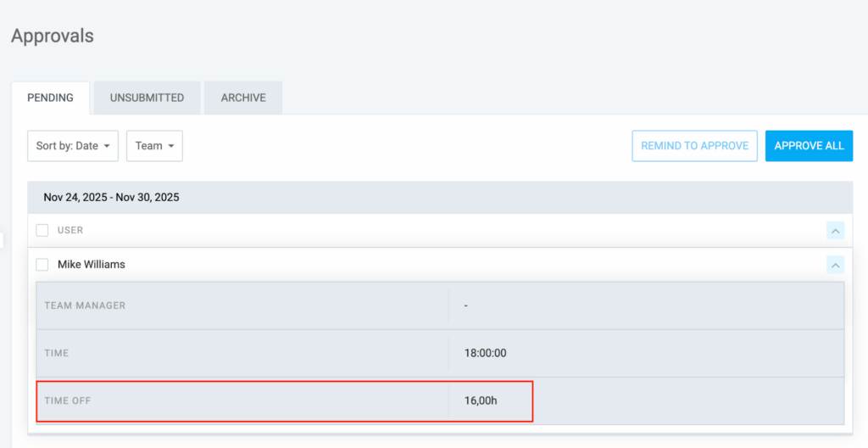Click the 18:00:00 time value
The height and width of the screenshot is (448, 868).
click(485, 353)
